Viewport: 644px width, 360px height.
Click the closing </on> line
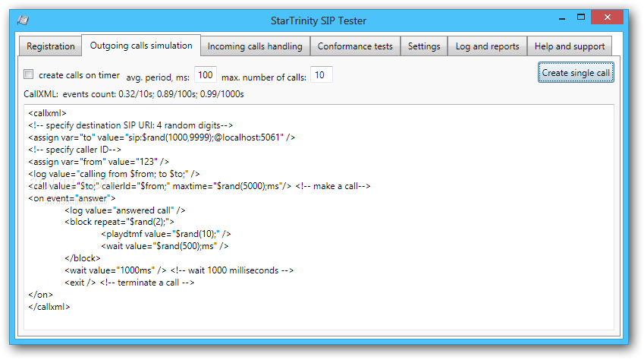point(41,295)
